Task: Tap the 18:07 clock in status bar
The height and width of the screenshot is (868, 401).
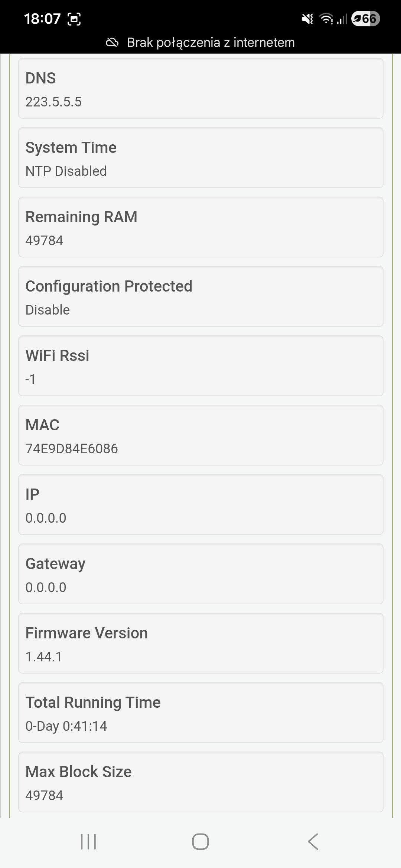Action: point(42,19)
